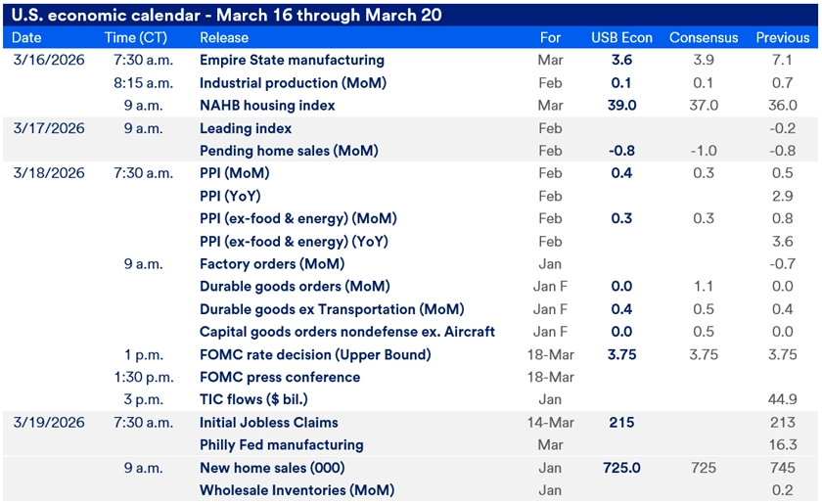This screenshot has width=822, height=504.
Task: Click the TIC flows previous value '44.9'
Action: tap(783, 399)
